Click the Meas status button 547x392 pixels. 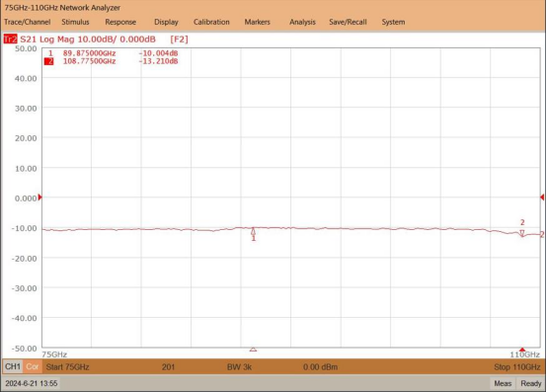click(503, 384)
